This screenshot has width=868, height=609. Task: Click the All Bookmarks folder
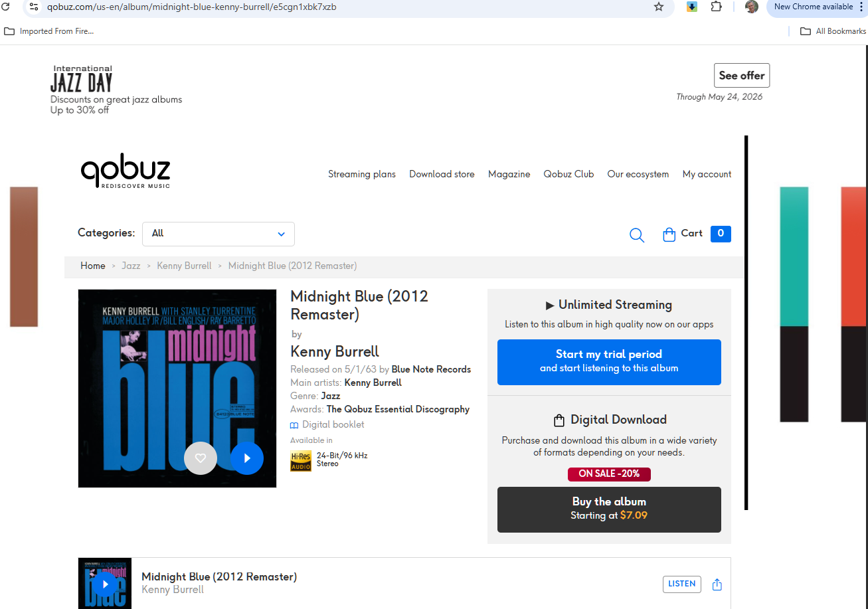[x=833, y=31]
